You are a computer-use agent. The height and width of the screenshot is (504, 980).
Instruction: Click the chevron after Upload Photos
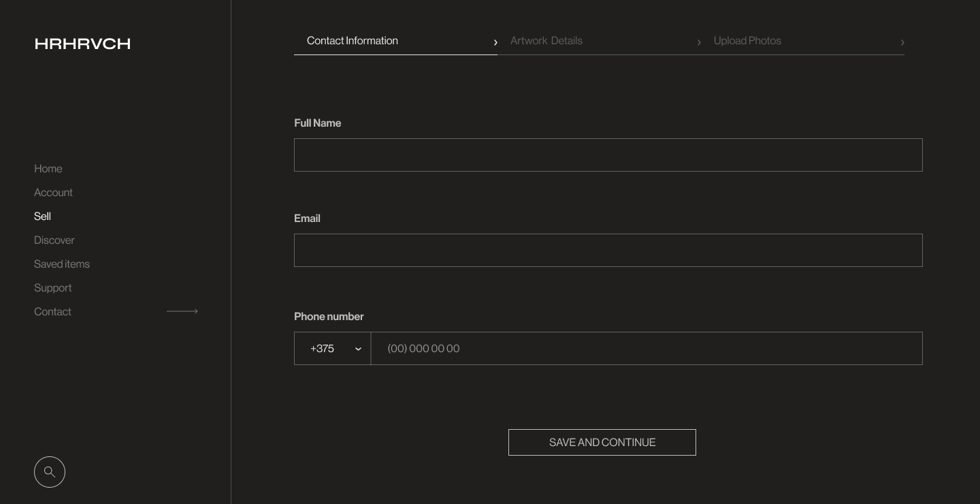pos(902,42)
